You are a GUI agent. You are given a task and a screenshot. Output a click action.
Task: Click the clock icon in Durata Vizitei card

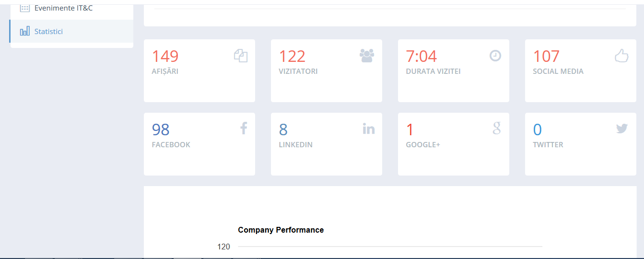pos(495,56)
